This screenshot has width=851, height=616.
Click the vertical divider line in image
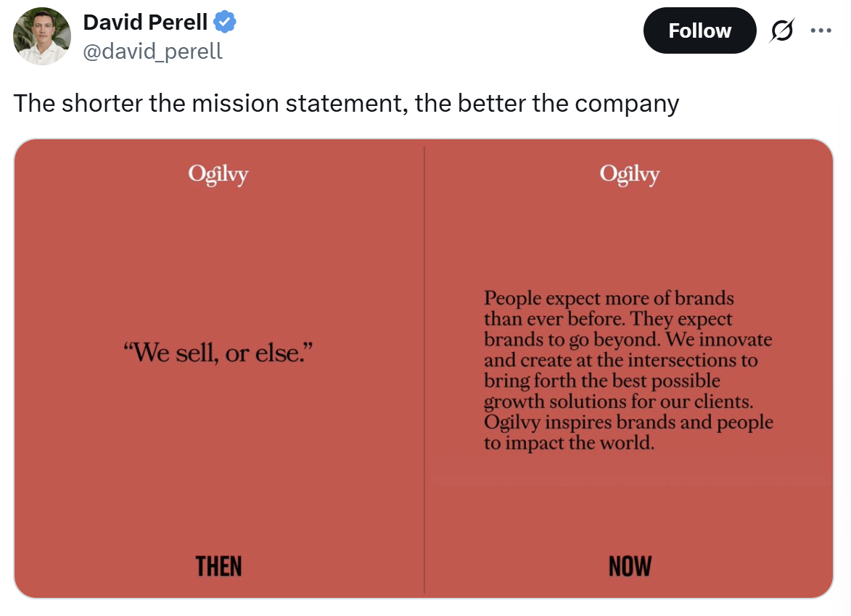click(424, 369)
